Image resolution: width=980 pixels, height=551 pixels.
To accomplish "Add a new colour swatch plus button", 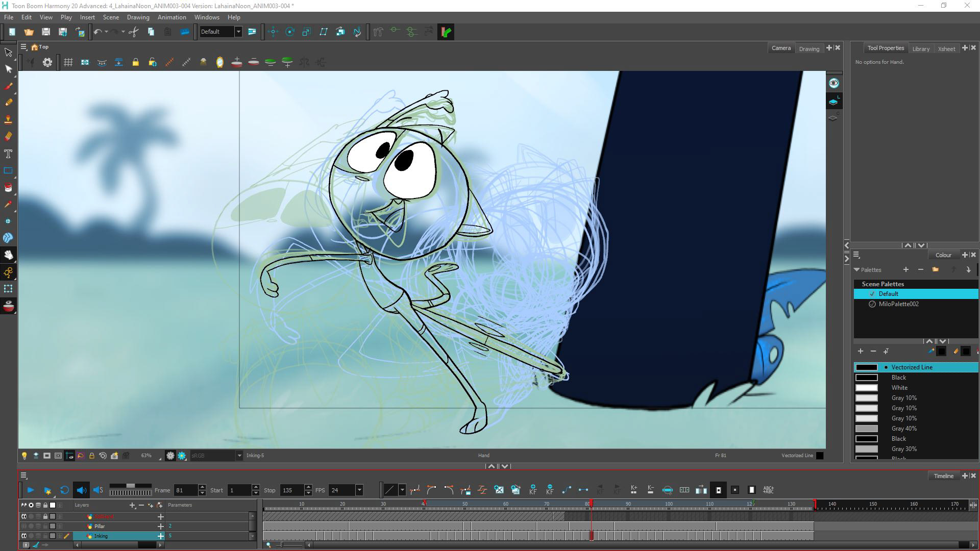I will point(860,351).
